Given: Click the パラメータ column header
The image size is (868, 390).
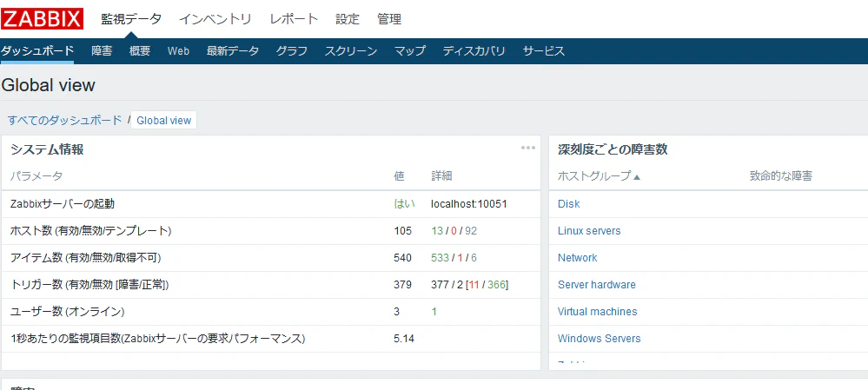Looking at the screenshot, I should pos(36,176).
